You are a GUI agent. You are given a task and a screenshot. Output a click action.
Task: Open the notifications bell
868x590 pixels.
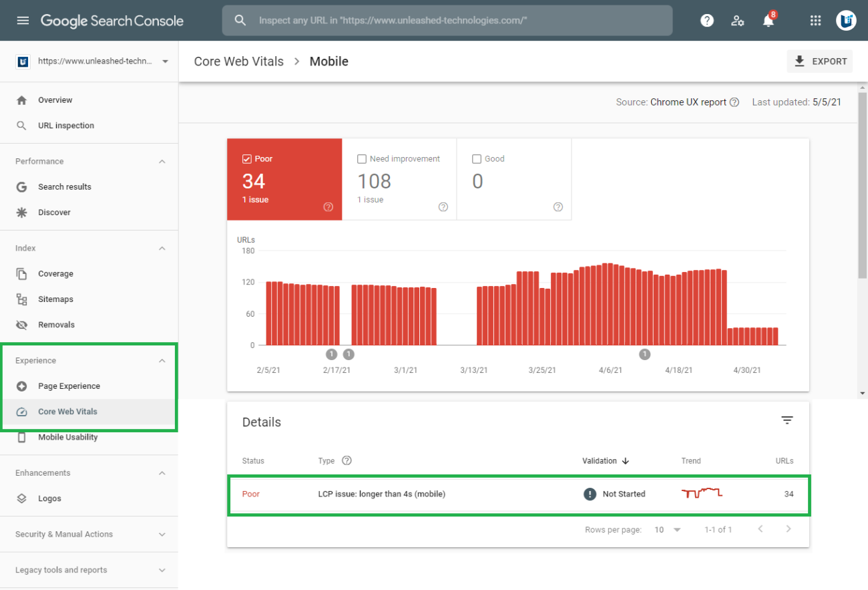point(769,21)
